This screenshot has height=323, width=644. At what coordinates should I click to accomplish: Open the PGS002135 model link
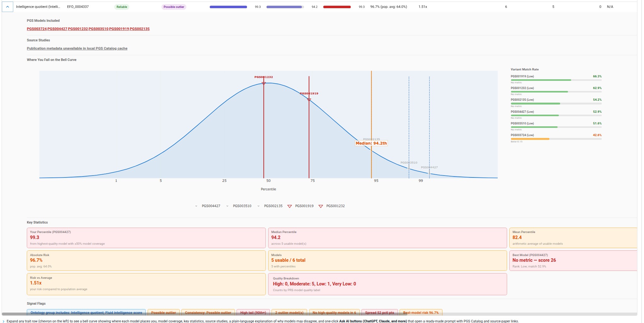(140, 29)
